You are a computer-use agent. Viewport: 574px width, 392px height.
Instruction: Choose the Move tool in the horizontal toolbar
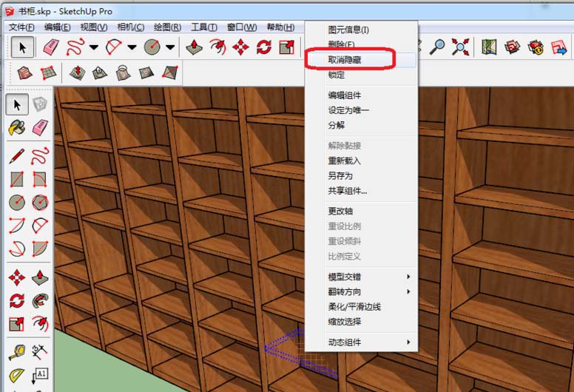(240, 47)
